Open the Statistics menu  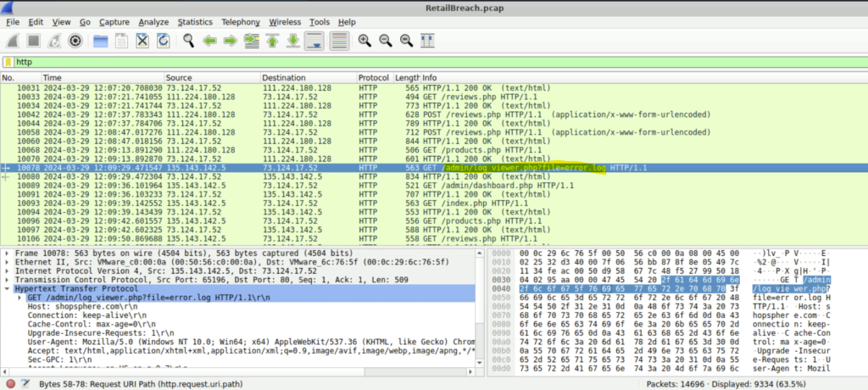195,21
